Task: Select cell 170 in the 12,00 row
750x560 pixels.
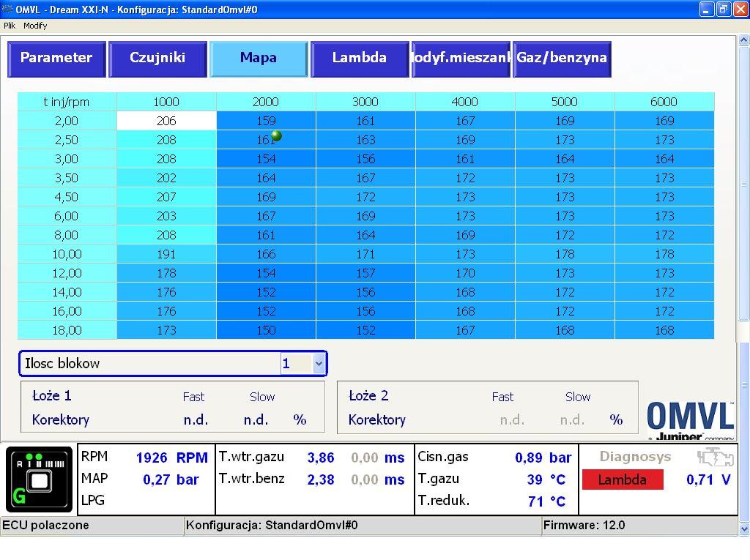Action: click(x=465, y=273)
